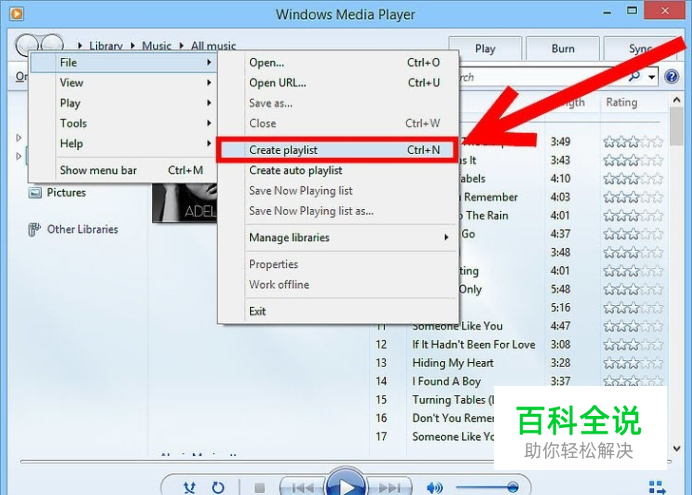Select Pictures in navigation pane
The width and height of the screenshot is (692, 495).
(x=66, y=193)
